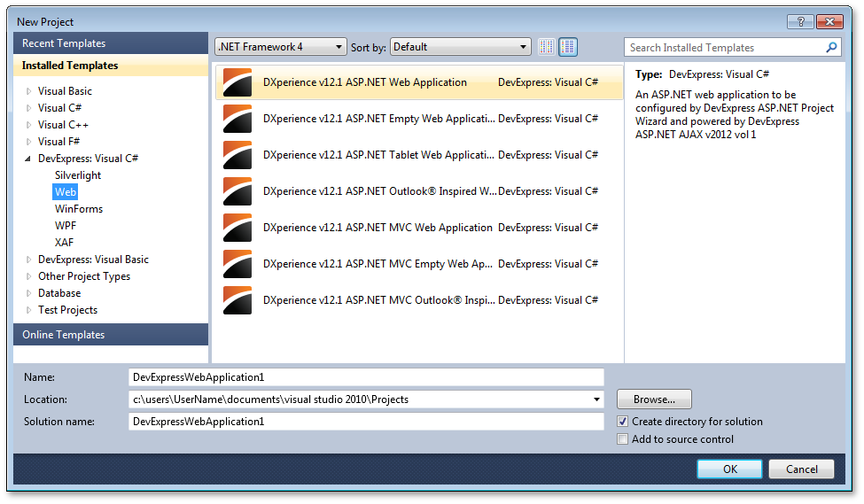The width and height of the screenshot is (864, 504).
Task: Switch to small icons view
Action: point(547,47)
